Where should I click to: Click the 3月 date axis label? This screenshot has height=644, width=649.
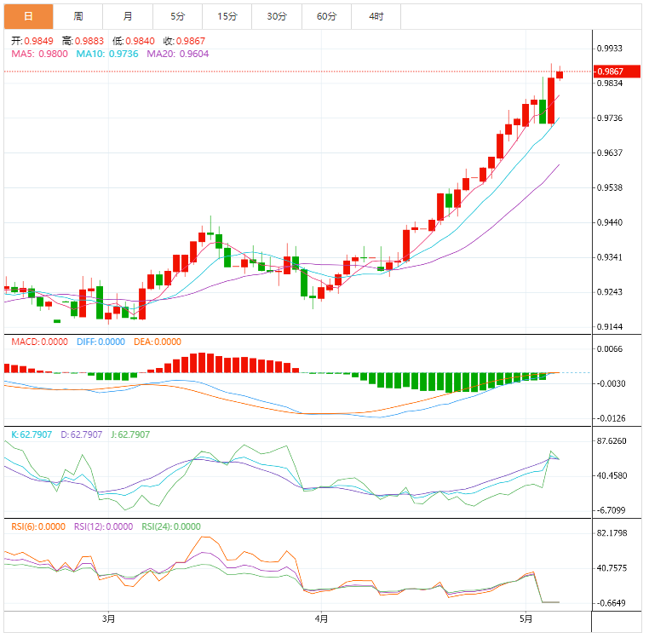tap(108, 618)
